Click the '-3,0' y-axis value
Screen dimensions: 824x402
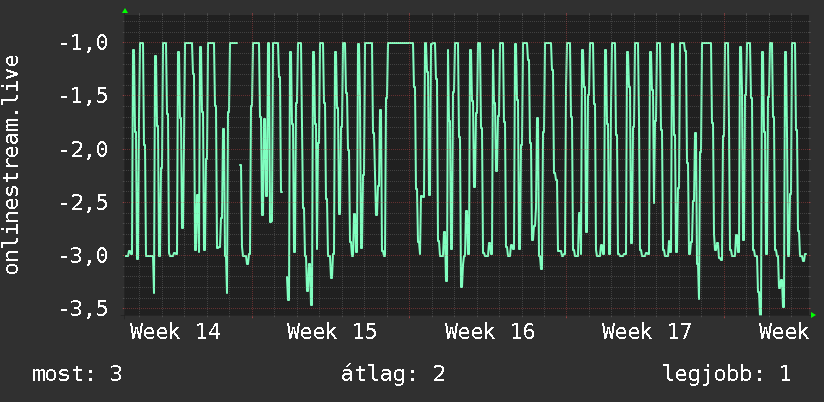pos(85,256)
